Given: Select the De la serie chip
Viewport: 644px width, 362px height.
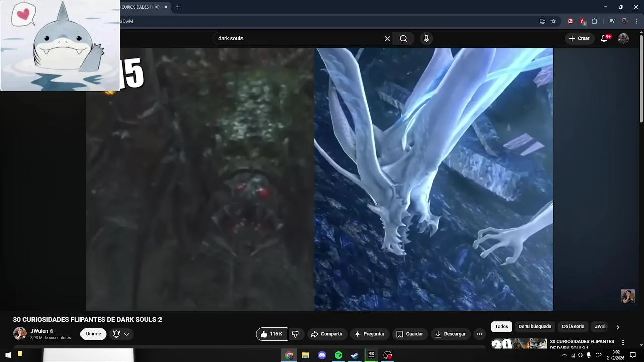Looking at the screenshot, I should tap(573, 327).
